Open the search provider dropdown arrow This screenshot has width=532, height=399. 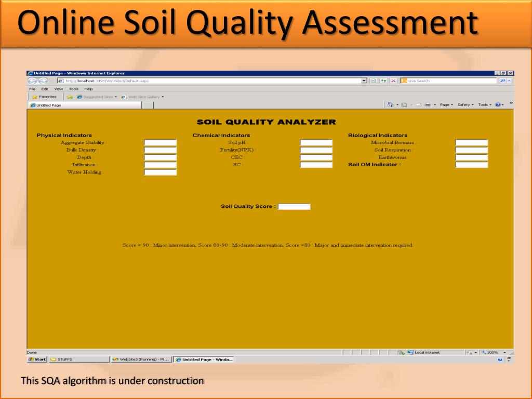(x=509, y=81)
